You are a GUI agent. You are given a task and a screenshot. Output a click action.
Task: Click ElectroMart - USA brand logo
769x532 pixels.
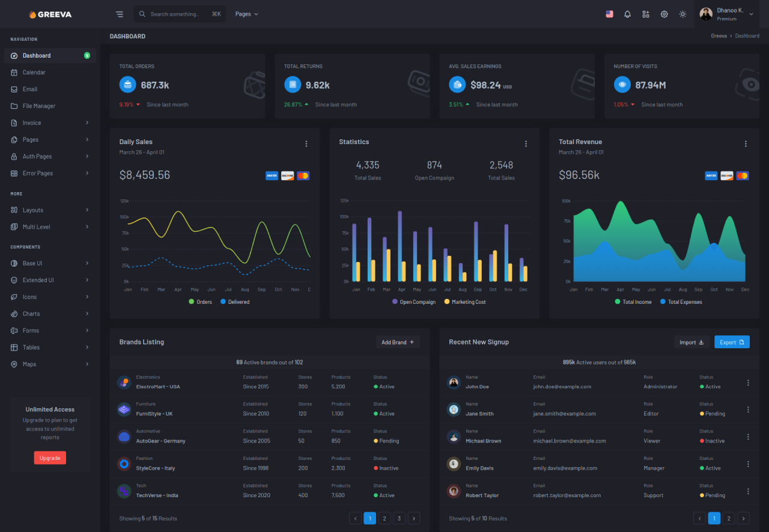[x=124, y=382]
